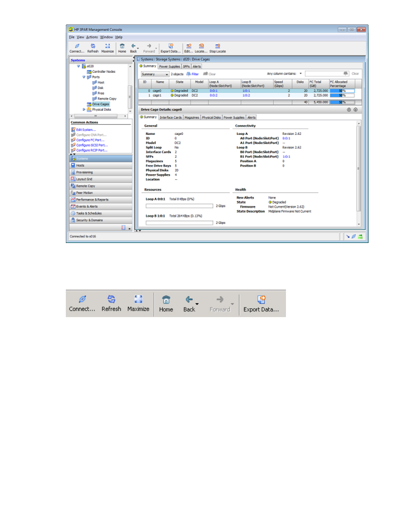The image size is (400, 532).
Task: Click the Refresh toolbar icon in the console
Action: (93, 46)
